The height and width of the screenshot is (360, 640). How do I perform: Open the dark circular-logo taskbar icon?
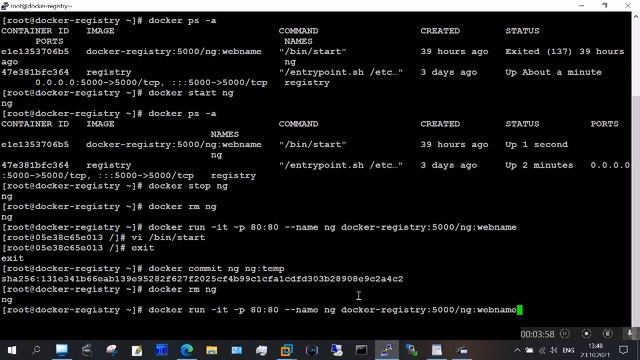[x=311, y=350]
